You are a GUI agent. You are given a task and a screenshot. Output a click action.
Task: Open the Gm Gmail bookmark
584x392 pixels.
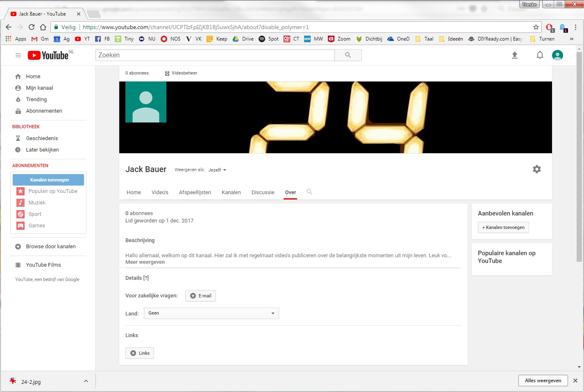(x=40, y=39)
